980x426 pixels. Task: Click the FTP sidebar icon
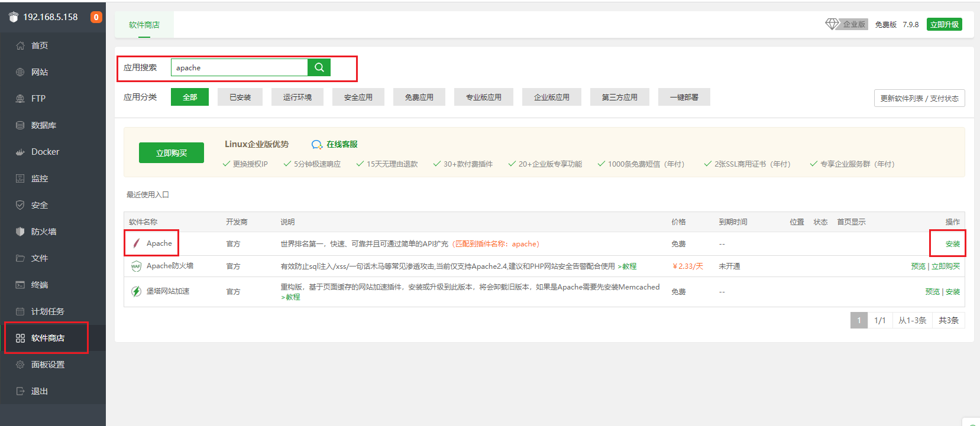pos(20,99)
